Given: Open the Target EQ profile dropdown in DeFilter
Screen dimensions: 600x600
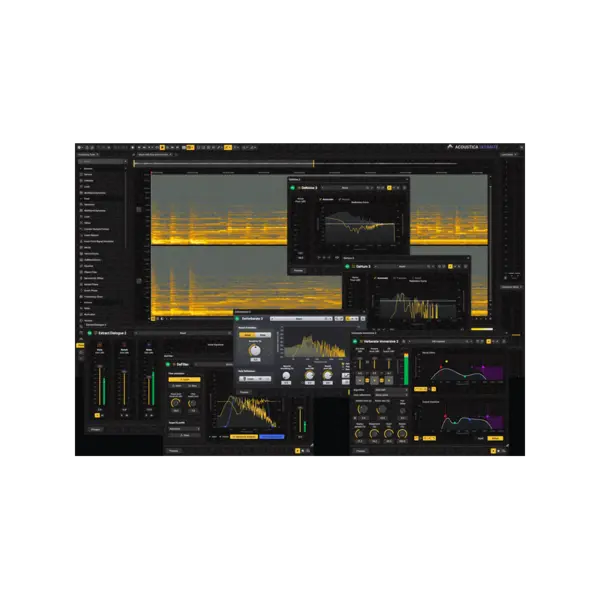Looking at the screenshot, I should (184, 429).
